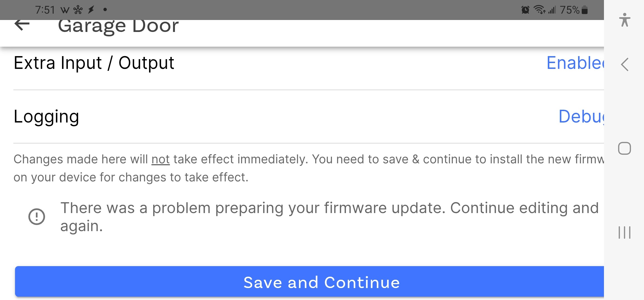The width and height of the screenshot is (644, 300).
Task: Tap the exclamation warning icon
Action: 37,217
